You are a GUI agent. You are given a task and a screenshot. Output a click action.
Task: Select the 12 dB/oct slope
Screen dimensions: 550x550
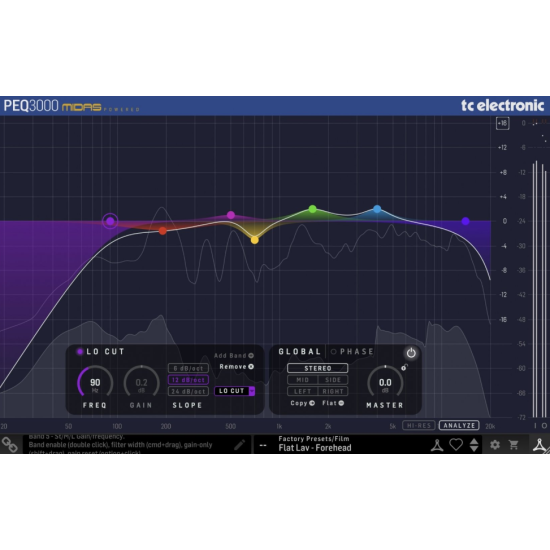(188, 380)
